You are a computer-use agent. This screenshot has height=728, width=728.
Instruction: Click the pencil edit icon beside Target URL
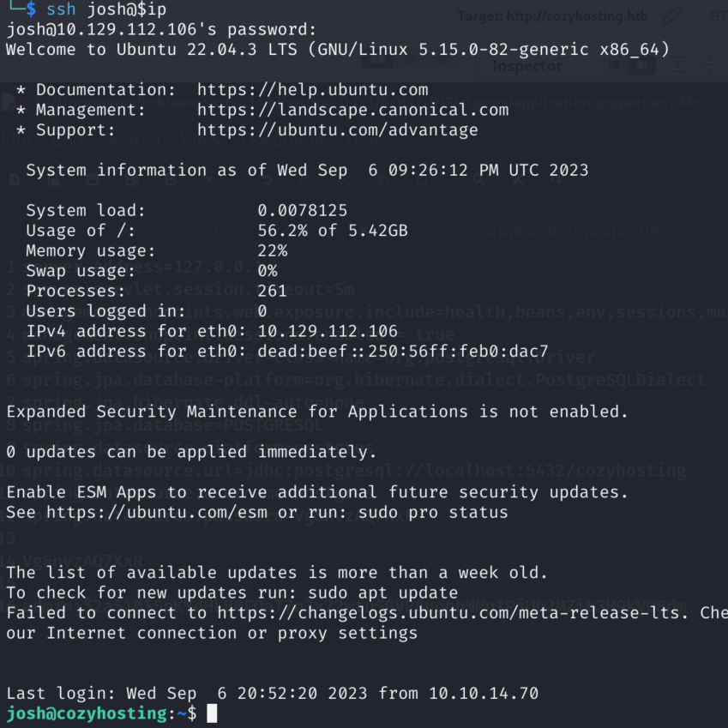(x=671, y=16)
